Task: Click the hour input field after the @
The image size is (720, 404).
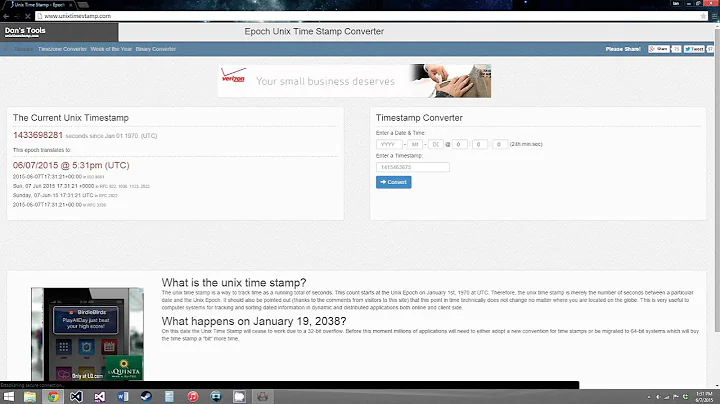Action: 459,144
